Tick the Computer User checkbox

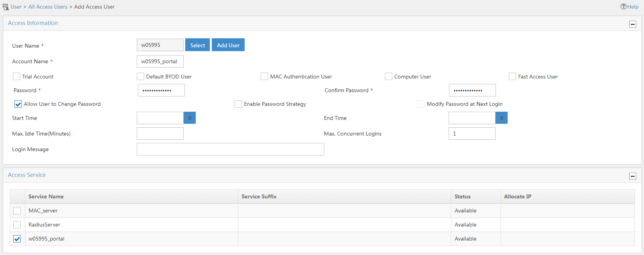pyautogui.click(x=388, y=77)
